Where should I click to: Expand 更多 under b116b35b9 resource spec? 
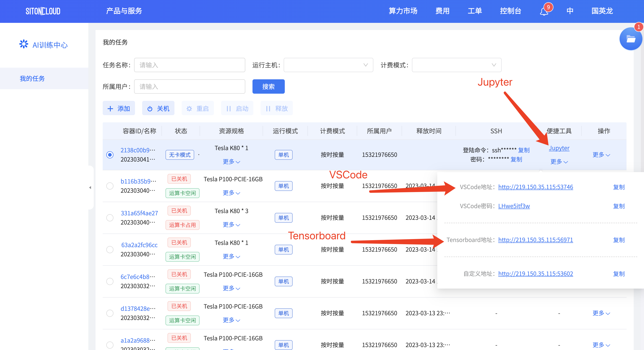[231, 193]
